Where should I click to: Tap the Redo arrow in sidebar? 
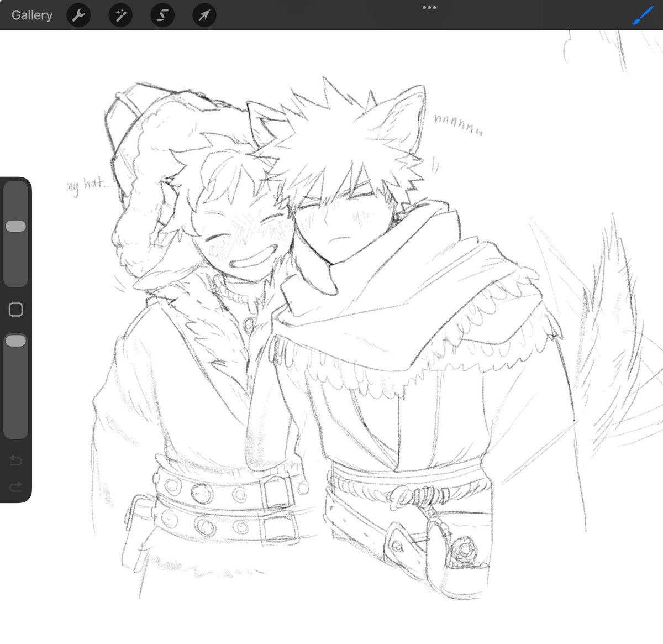[x=15, y=486]
